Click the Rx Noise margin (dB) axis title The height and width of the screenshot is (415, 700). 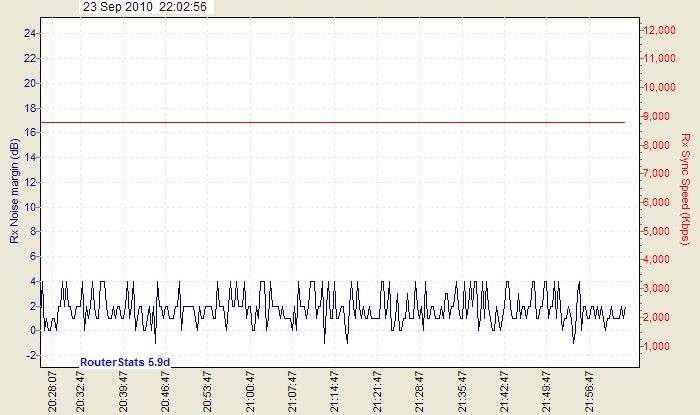coord(14,192)
